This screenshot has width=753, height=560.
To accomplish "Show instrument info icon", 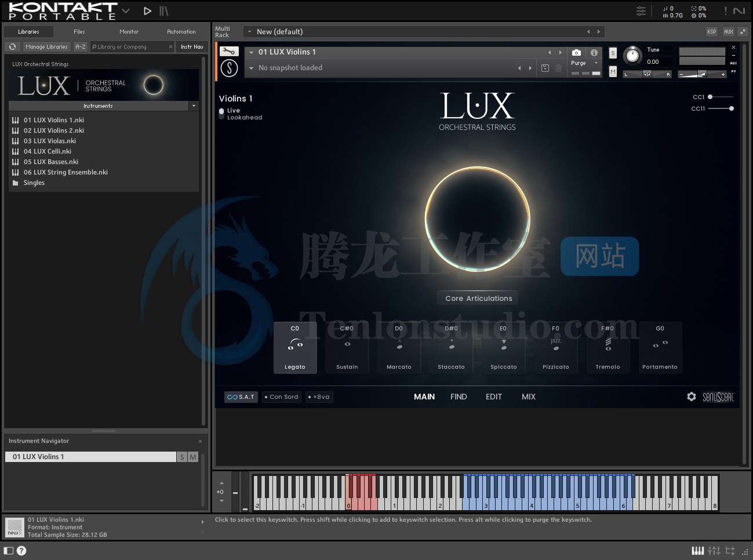I will pyautogui.click(x=594, y=52).
